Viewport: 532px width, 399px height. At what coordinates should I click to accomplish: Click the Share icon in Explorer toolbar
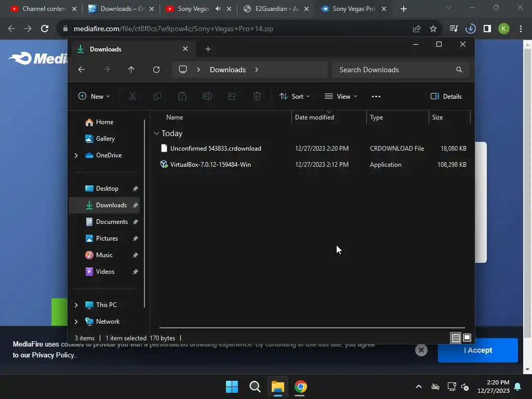232,96
